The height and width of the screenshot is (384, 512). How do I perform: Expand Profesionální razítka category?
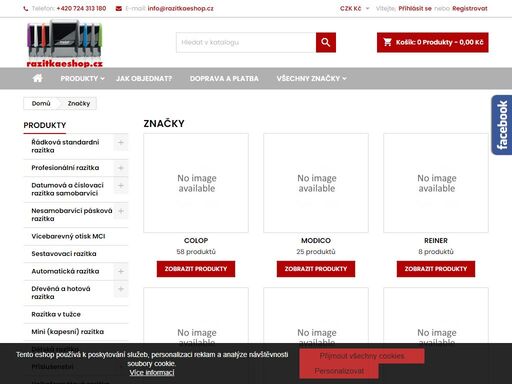(121, 168)
